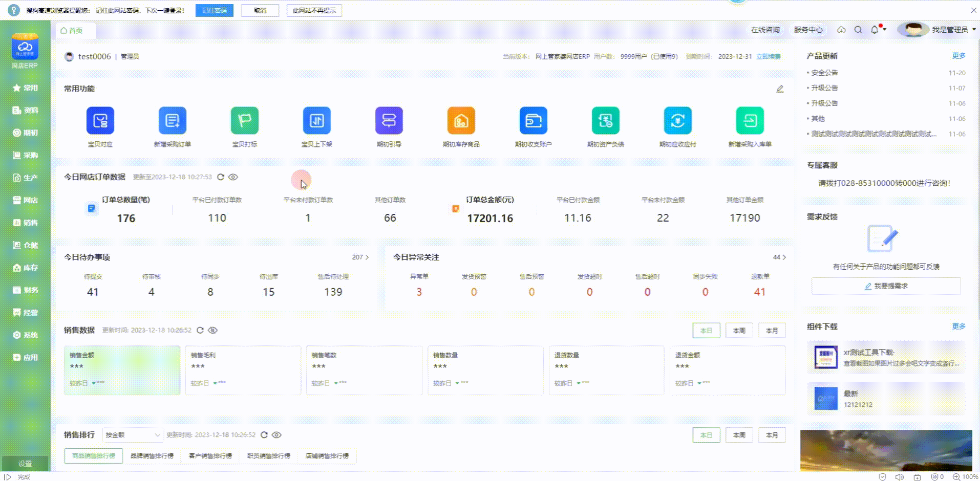This screenshot has height=481, width=980.
Task: Select the 销售金额 data card
Action: tap(122, 370)
